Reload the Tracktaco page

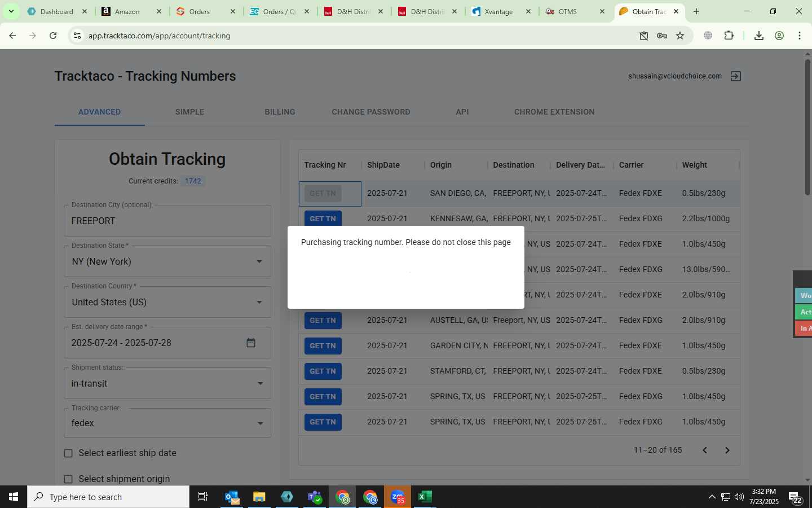tap(53, 36)
